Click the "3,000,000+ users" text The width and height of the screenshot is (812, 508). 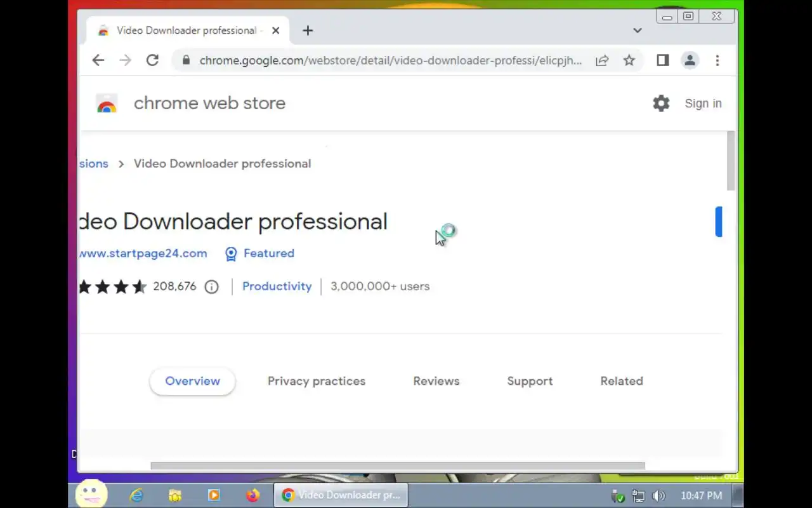(380, 286)
